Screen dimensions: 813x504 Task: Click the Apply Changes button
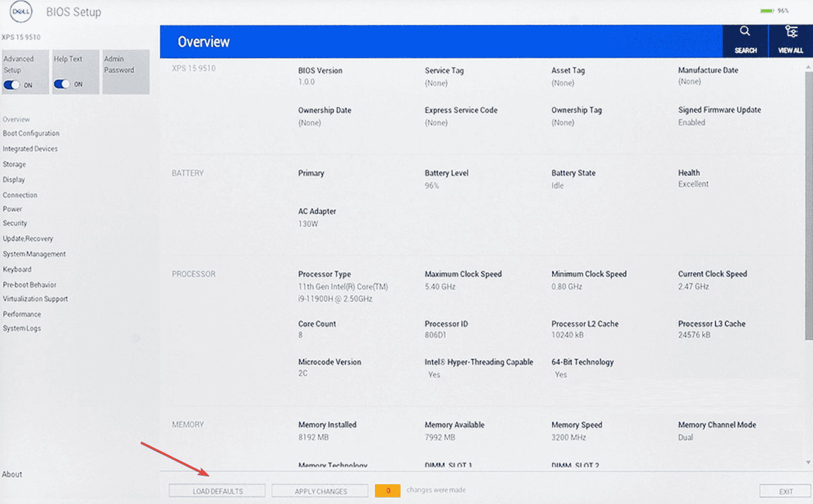(320, 491)
